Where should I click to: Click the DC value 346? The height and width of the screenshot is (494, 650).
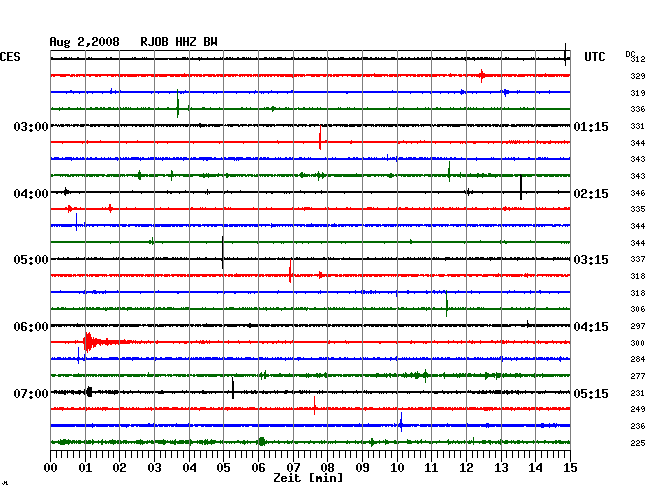[x=638, y=193]
